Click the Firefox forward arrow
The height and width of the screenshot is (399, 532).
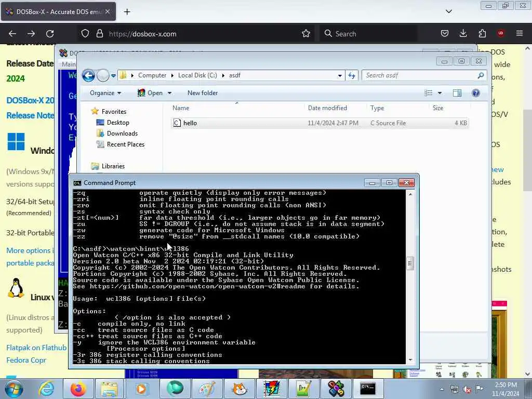31,34
